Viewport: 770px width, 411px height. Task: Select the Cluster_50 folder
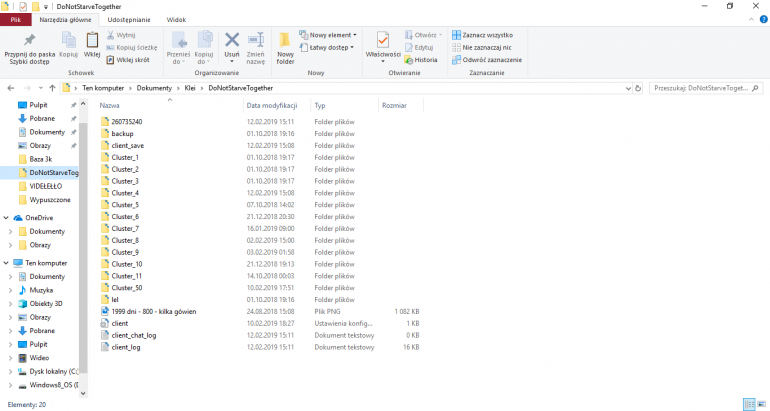127,288
